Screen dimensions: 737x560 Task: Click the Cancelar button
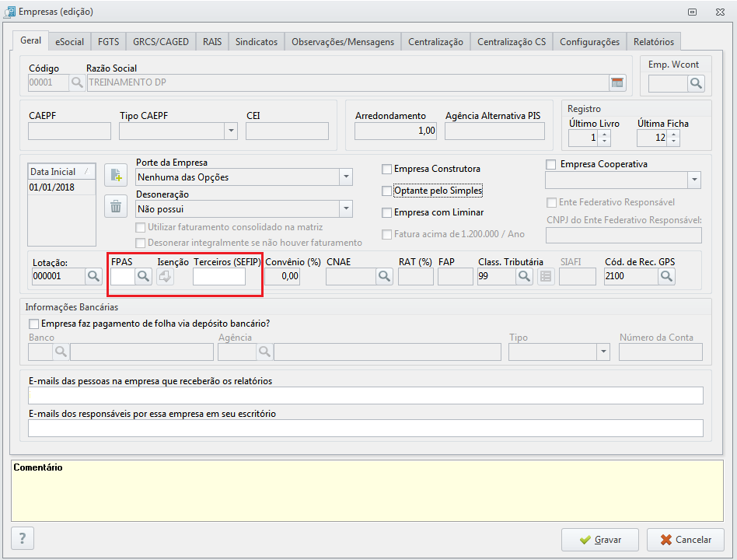pos(685,540)
